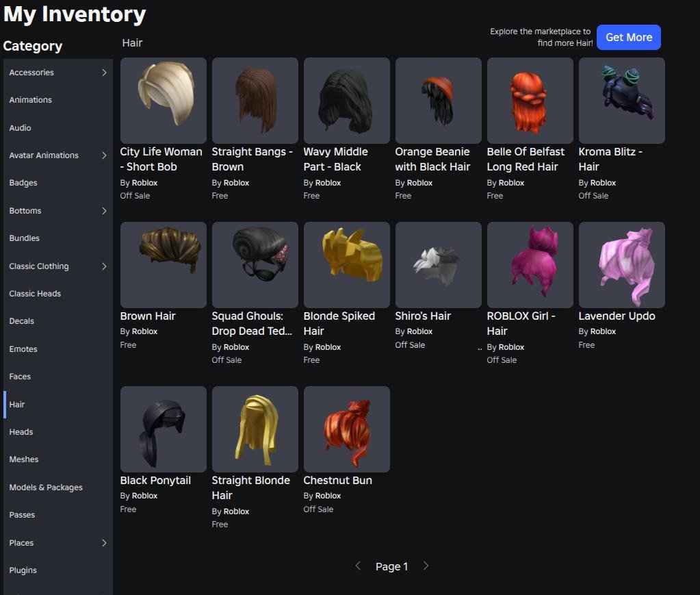The height and width of the screenshot is (595, 700).
Task: Select the Classic Heads category
Action: tap(58, 294)
